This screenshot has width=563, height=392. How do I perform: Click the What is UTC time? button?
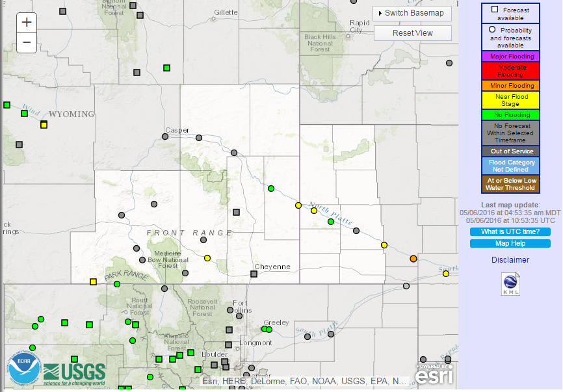510,231
